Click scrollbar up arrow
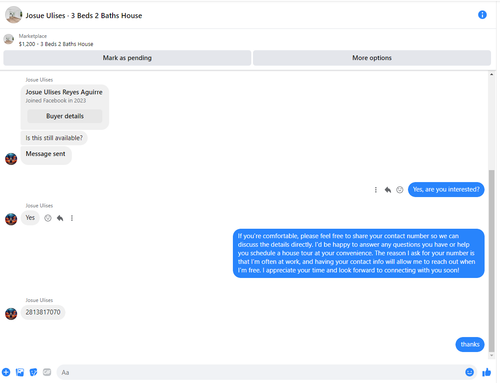 [491, 74]
